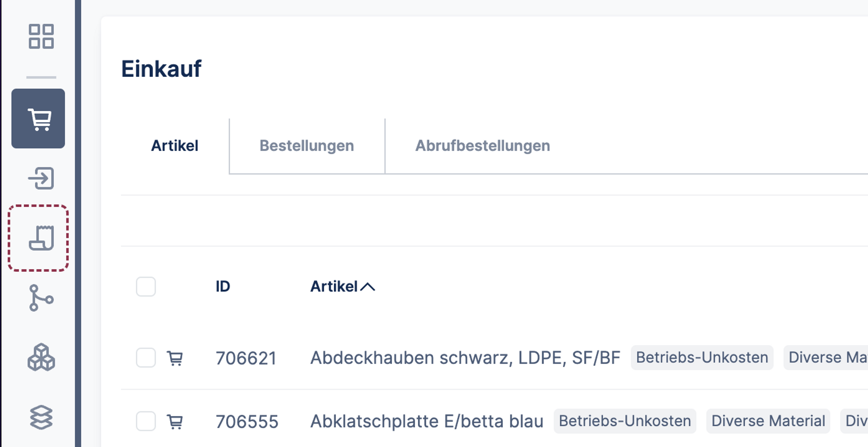Viewport: 868px width, 447px height.
Task: Open article Abdeckhauben schwarz, LDPE, SF/BF
Action: [465, 358]
